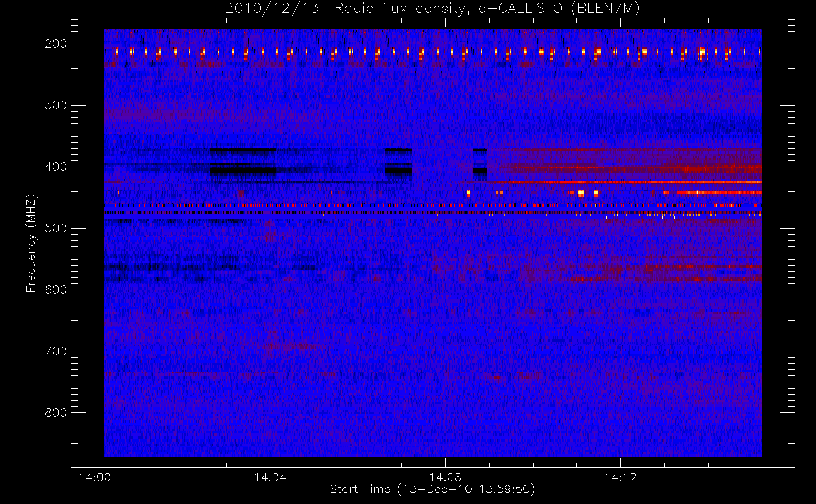Click the 600 frequency tick label
This screenshot has width=816, height=504.
coord(56,290)
